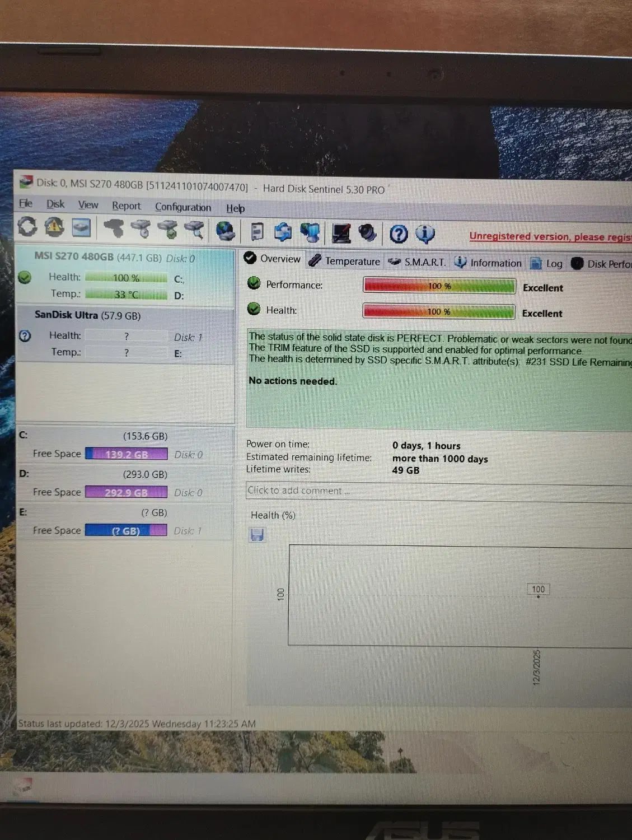The image size is (632, 840).
Task: Select the MSI S270 480GB disk entry
Action: (x=125, y=275)
